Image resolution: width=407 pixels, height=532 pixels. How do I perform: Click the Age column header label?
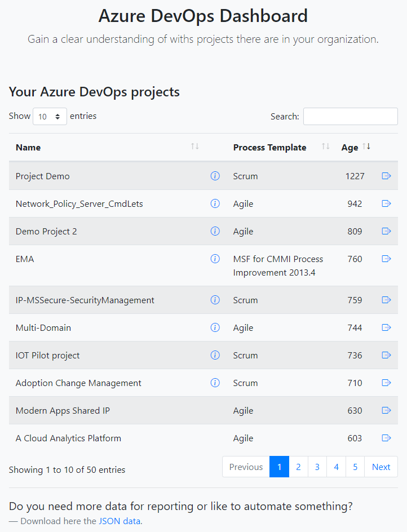(350, 148)
